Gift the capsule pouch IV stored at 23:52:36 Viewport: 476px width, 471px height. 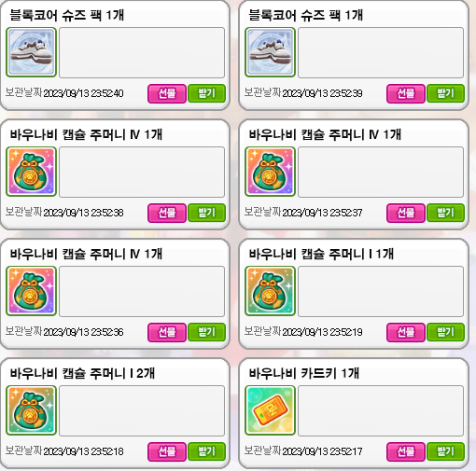click(167, 332)
